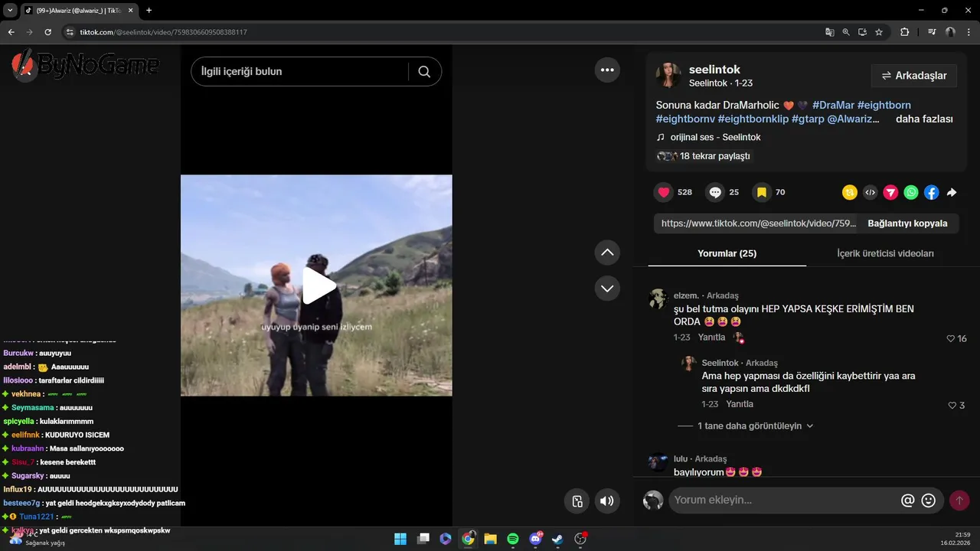Viewport: 980px width, 551px height.
Task: Open the emoji picker in comment box
Action: [x=929, y=500]
